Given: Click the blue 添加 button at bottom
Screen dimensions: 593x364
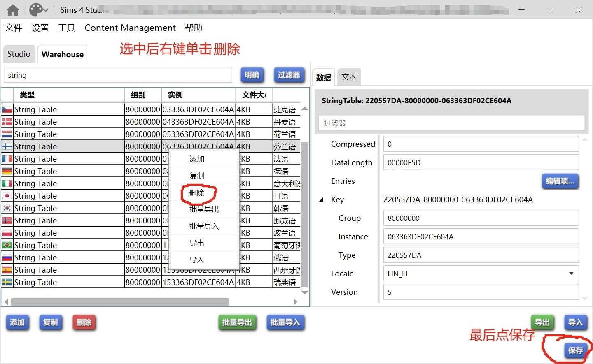Looking at the screenshot, I should 17,322.
